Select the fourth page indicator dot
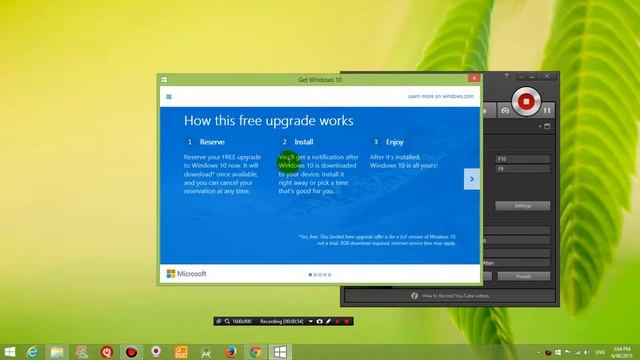 pyautogui.click(x=325, y=275)
